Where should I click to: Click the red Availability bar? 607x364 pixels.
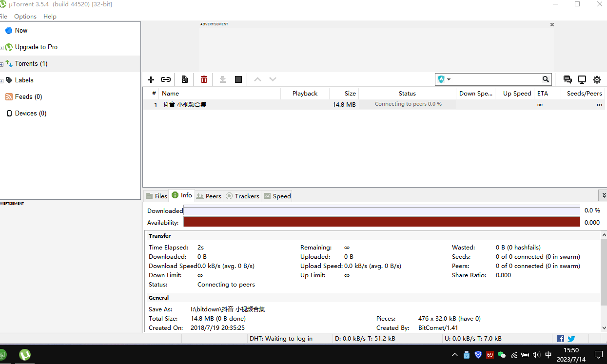[x=382, y=222]
